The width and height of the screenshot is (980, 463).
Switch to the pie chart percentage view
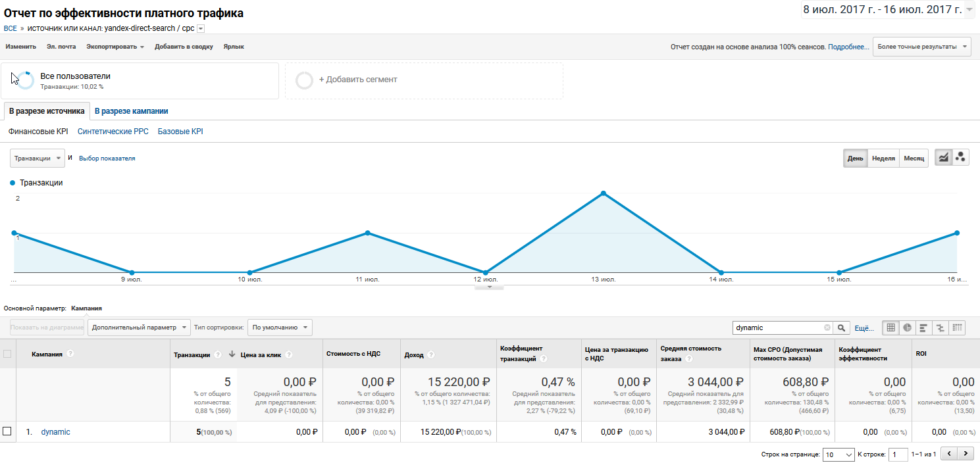click(x=907, y=328)
